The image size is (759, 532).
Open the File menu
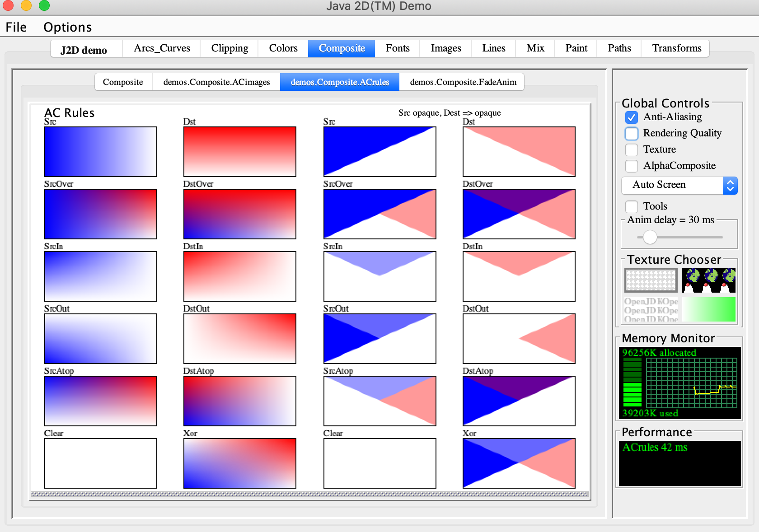click(16, 27)
